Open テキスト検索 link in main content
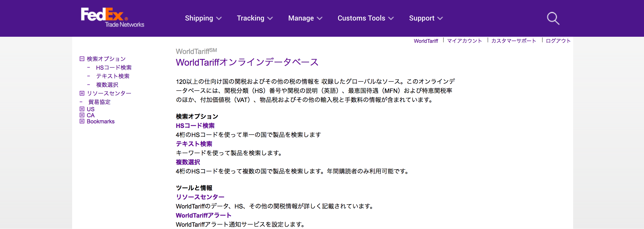 click(x=194, y=144)
